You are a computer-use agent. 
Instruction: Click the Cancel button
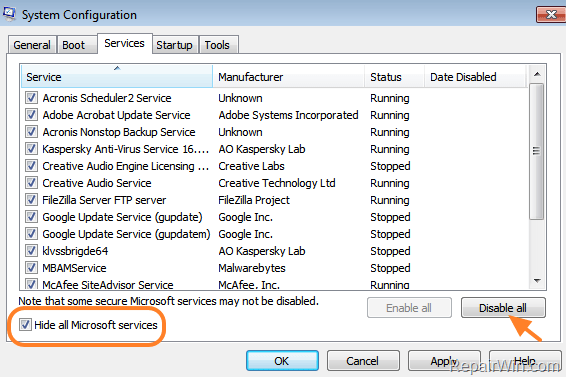click(x=363, y=360)
